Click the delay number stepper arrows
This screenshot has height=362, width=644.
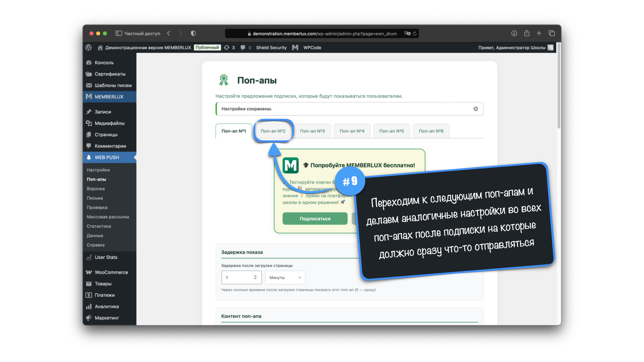coord(255,277)
